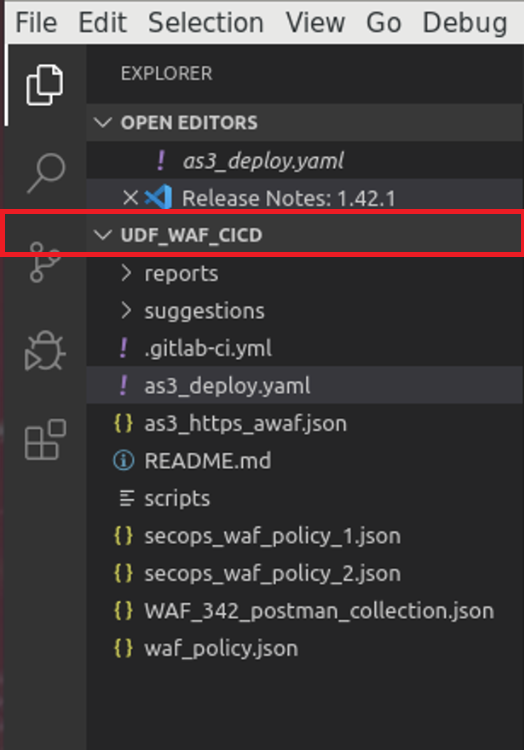Viewport: 524px width, 750px height.
Task: Open the Explorer files icon in activity bar
Action: (44, 85)
